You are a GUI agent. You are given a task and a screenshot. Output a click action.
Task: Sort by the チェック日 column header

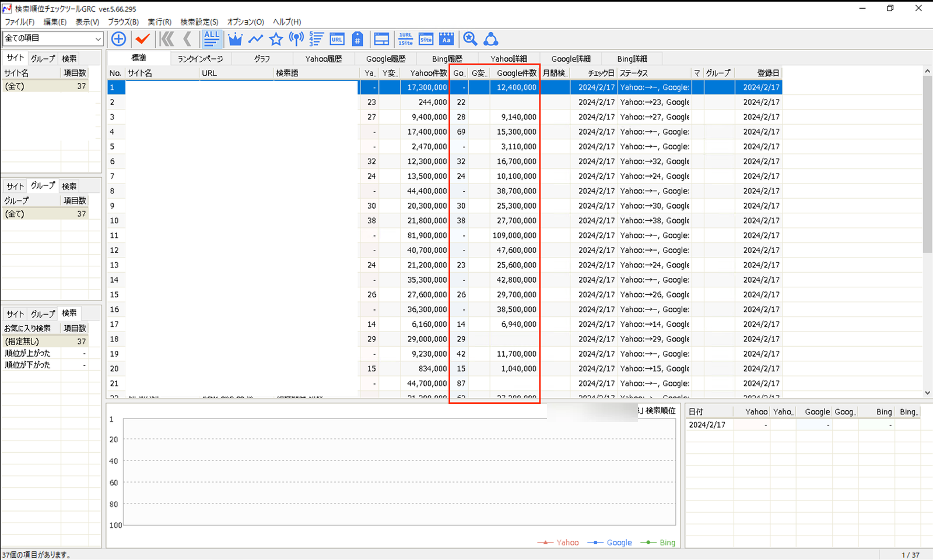pos(593,73)
